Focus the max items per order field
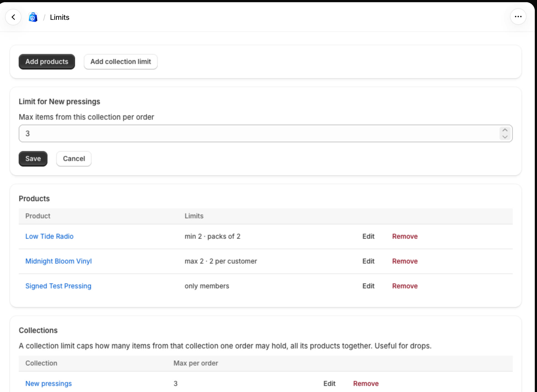Viewport: 537px width, 392px height. click(x=265, y=133)
